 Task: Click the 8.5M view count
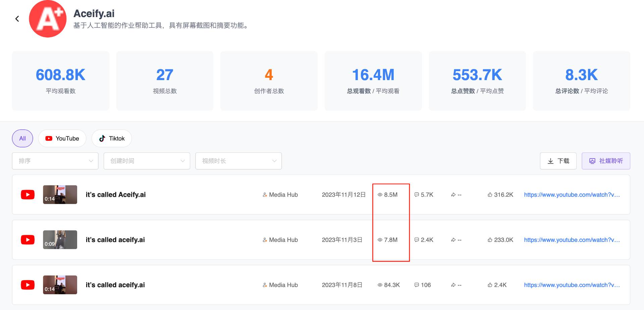tap(391, 195)
